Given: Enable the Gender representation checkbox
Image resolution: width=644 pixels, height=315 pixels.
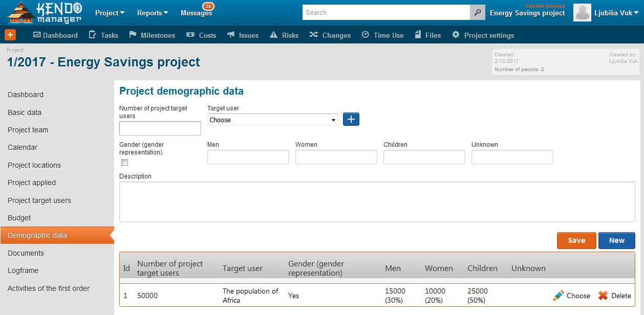Looking at the screenshot, I should point(124,162).
